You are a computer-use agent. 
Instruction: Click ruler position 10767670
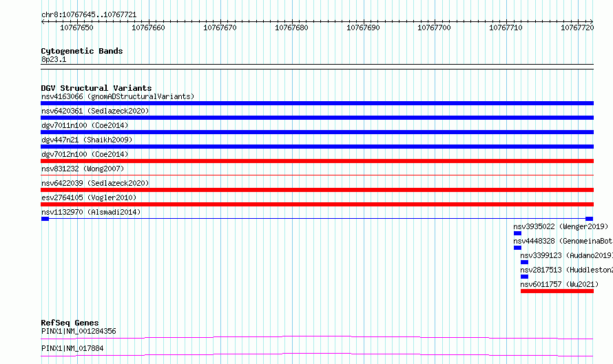coord(220,28)
